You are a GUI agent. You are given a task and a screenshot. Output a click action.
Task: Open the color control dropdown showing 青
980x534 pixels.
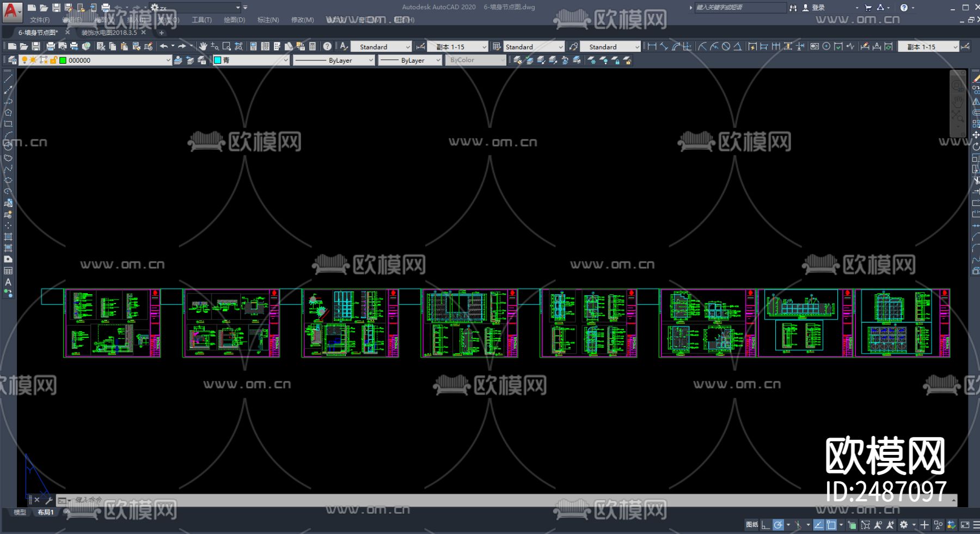tap(251, 60)
